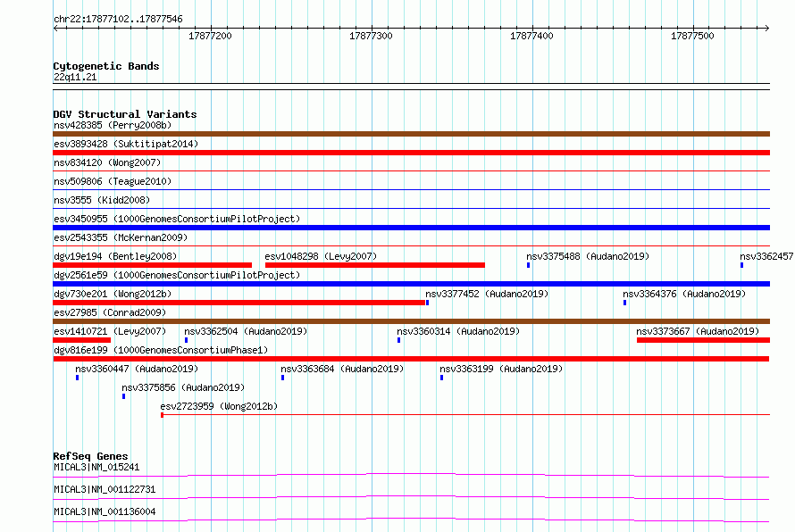
Task: Click dgv730e201 (Wong2012b) label
Action: [x=113, y=294]
